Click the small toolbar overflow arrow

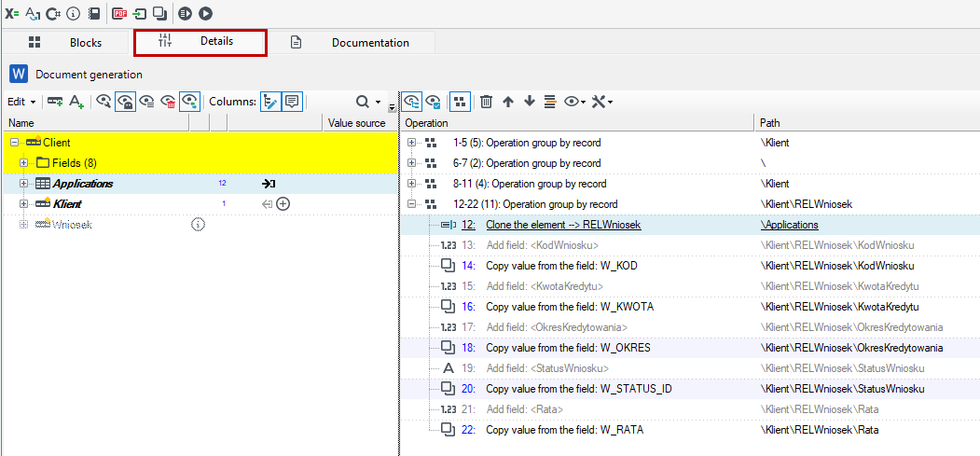pos(392,107)
